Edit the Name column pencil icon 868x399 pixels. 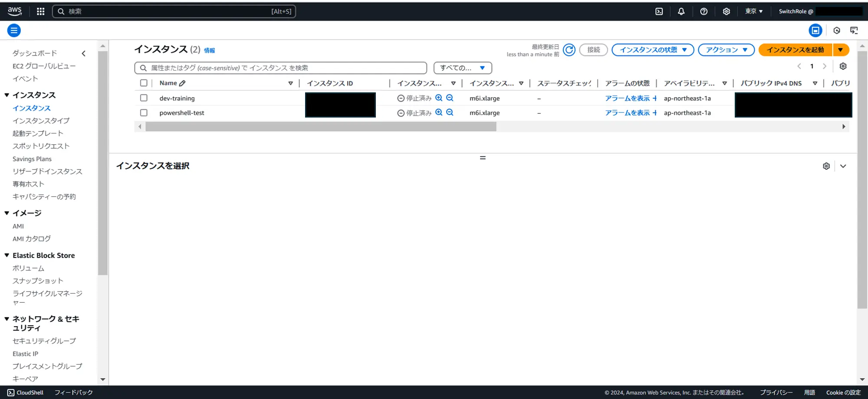[182, 83]
